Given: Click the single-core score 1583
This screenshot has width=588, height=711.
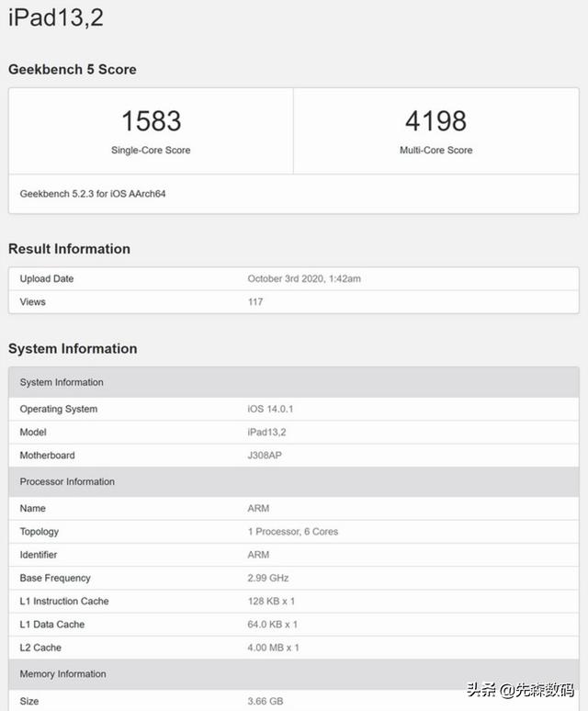Looking at the screenshot, I should (151, 121).
